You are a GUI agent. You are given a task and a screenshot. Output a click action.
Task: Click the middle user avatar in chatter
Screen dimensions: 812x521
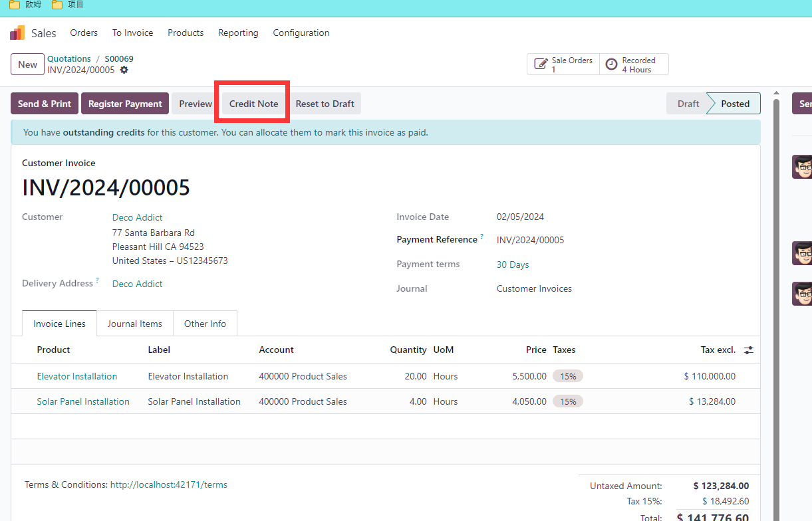click(x=802, y=253)
